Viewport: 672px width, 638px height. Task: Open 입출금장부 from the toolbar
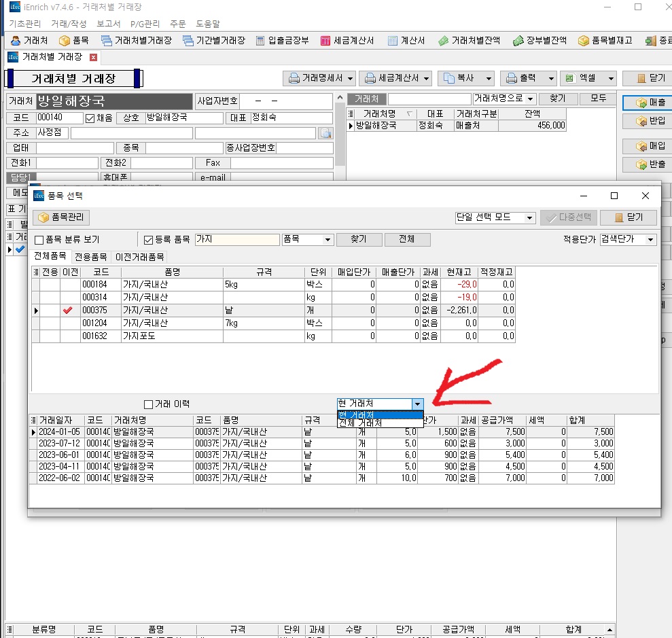[282, 41]
